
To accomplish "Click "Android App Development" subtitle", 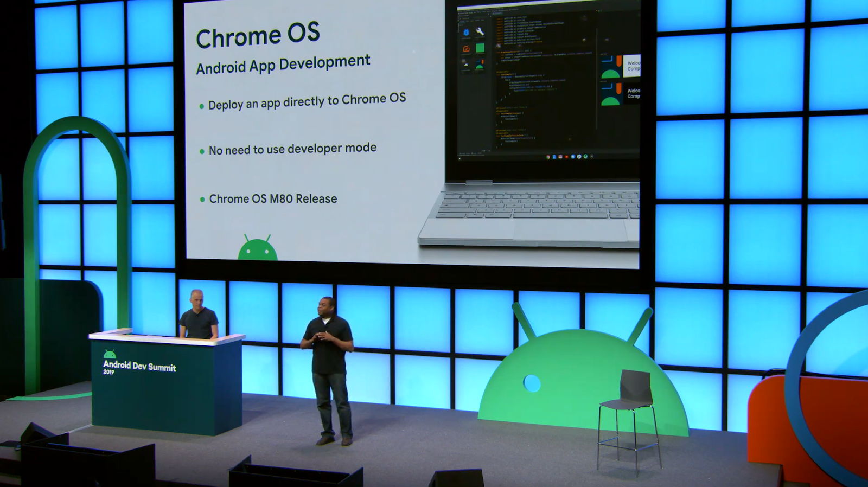I will tap(283, 65).
